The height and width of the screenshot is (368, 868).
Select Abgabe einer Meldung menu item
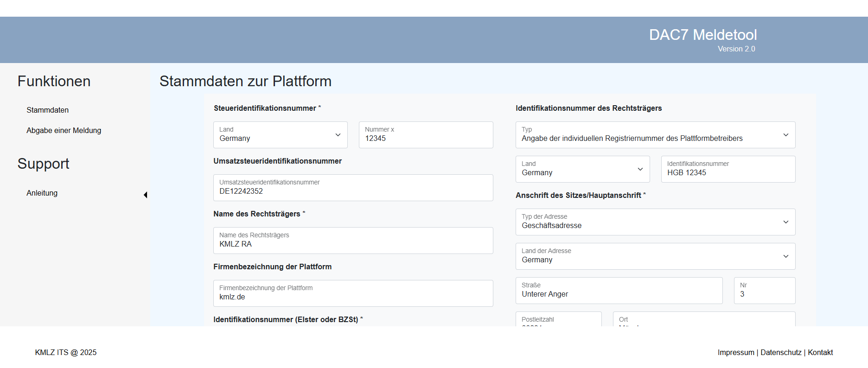[64, 130]
